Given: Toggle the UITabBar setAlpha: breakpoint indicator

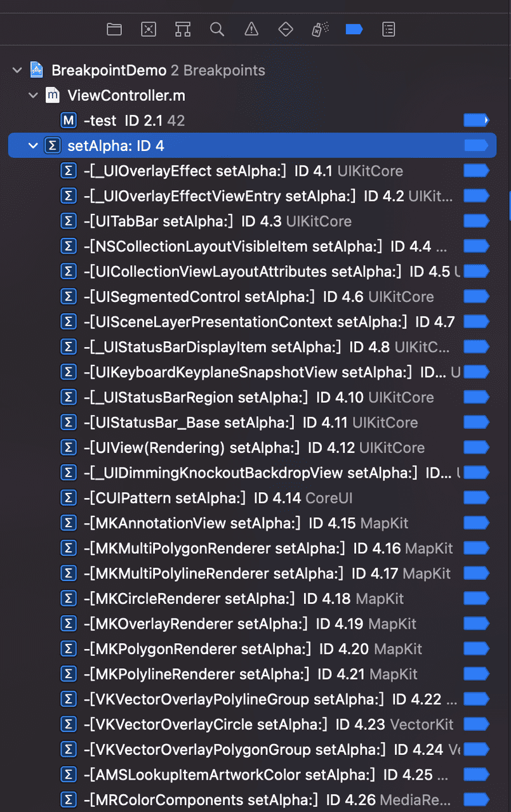Looking at the screenshot, I should click(476, 221).
